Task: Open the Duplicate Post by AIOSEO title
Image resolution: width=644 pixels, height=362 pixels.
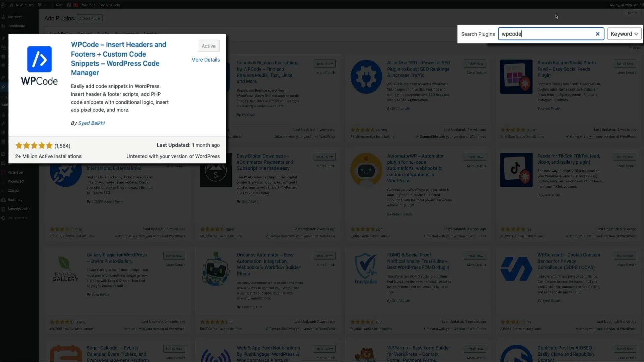Action: [566, 354]
